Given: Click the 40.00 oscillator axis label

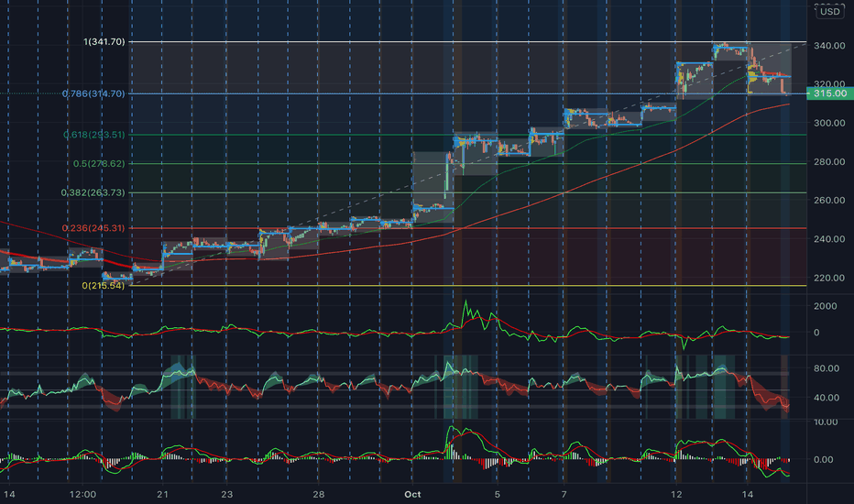Looking at the screenshot, I should (827, 398).
